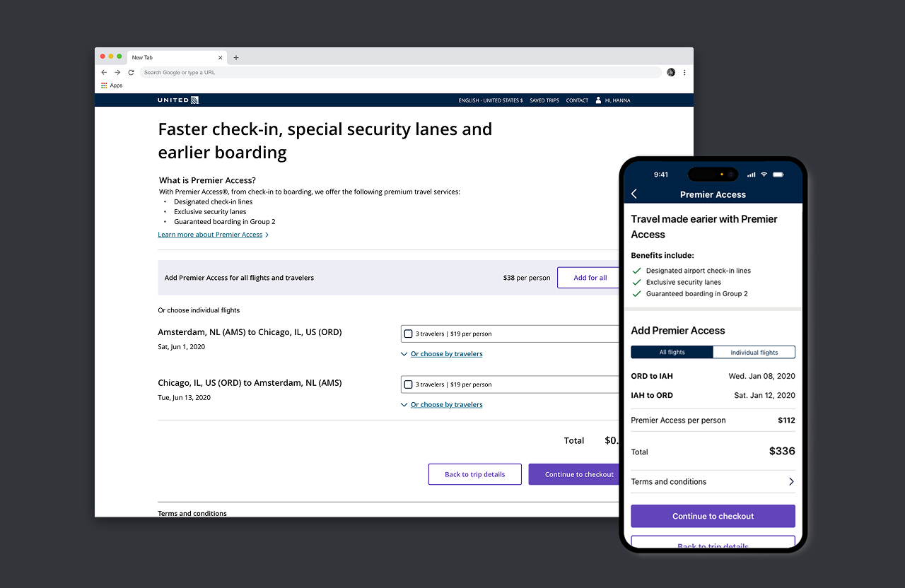Click the desktop Terms and conditions heading
This screenshot has width=905, height=588.
tap(192, 513)
